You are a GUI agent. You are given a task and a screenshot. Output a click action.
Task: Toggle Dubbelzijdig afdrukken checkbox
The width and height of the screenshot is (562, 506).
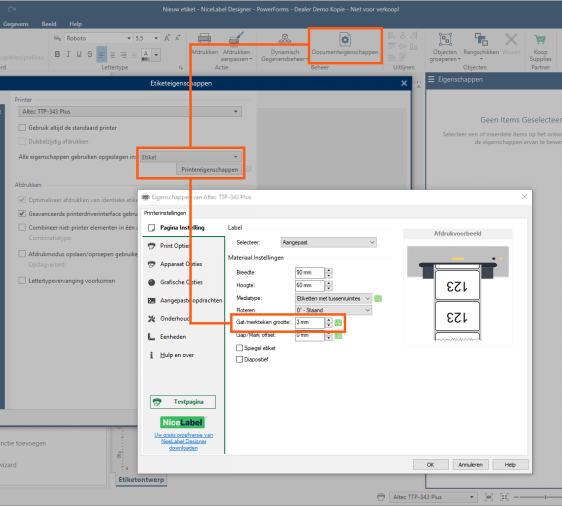22,142
